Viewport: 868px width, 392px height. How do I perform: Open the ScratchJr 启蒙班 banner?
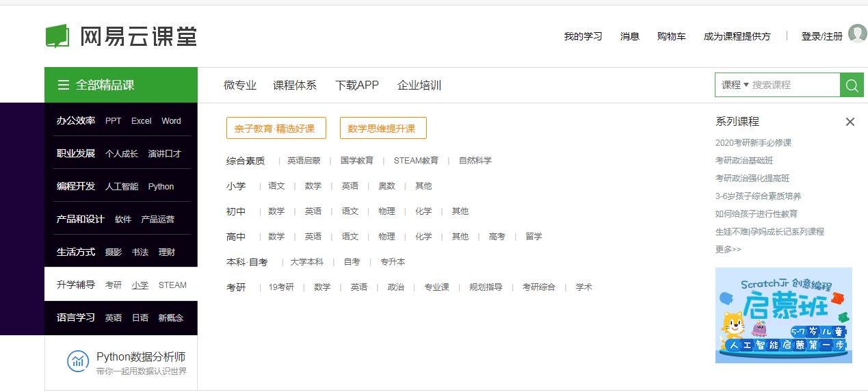[x=784, y=315]
